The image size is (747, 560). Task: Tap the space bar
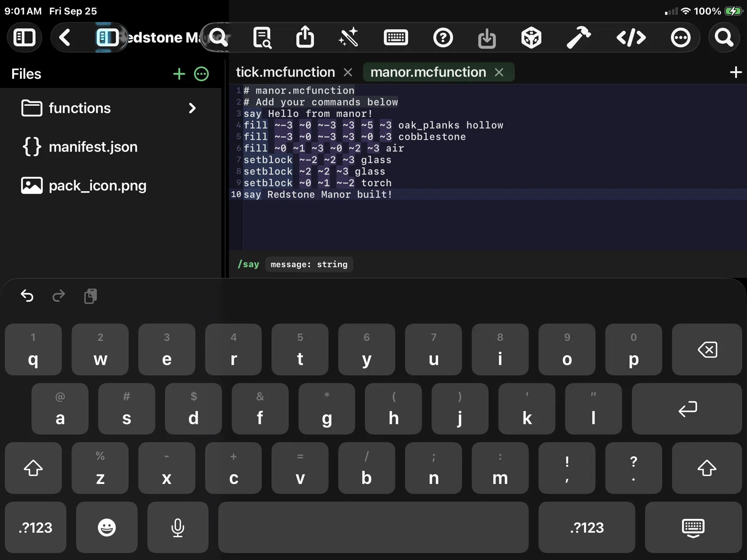(x=373, y=527)
